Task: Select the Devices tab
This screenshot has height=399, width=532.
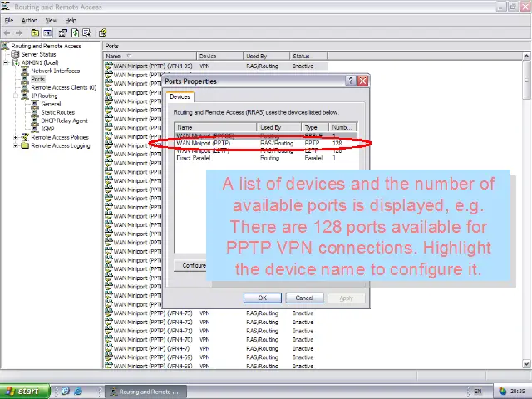Action: (180, 96)
